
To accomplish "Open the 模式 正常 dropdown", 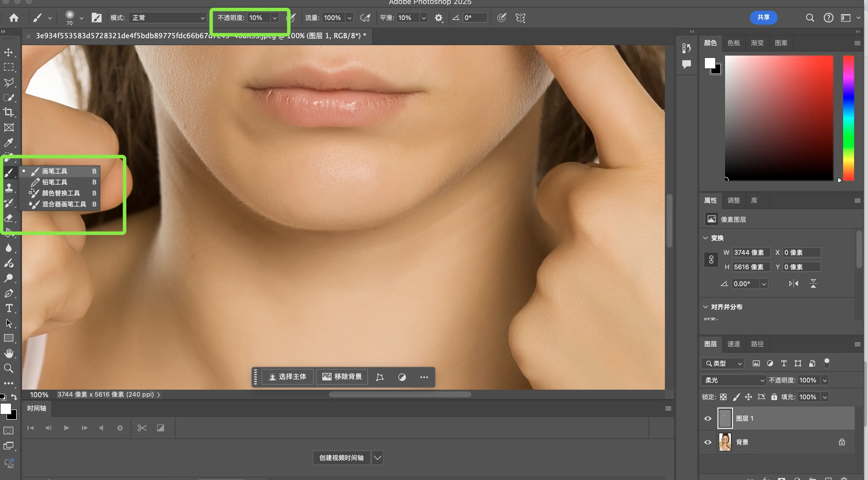I will (x=168, y=18).
